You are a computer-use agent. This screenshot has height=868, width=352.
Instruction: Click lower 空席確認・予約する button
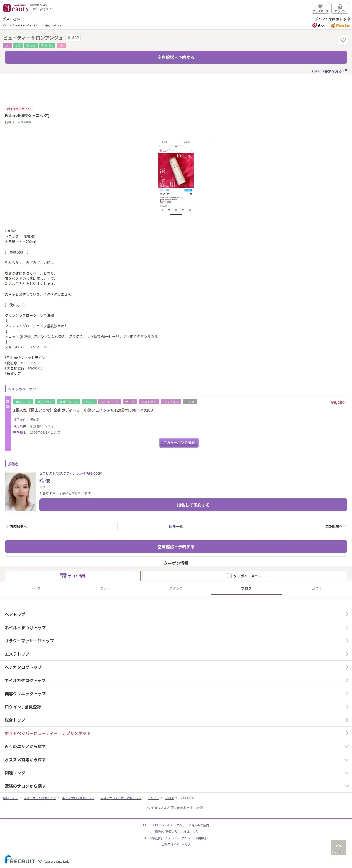click(x=176, y=546)
